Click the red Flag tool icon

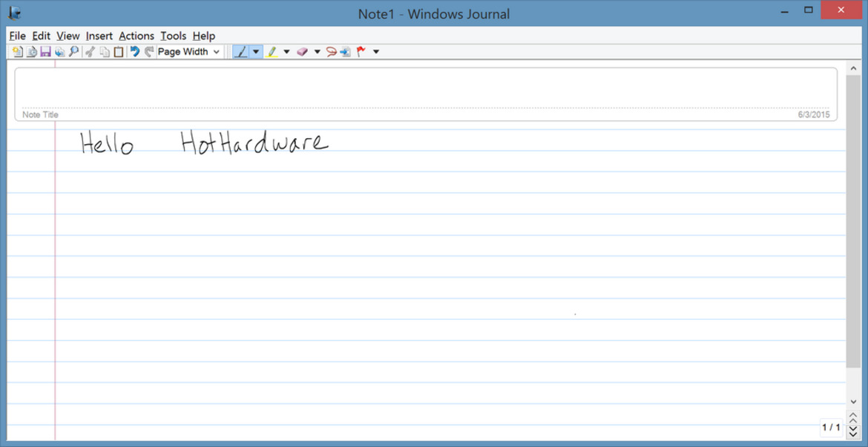[x=361, y=52]
